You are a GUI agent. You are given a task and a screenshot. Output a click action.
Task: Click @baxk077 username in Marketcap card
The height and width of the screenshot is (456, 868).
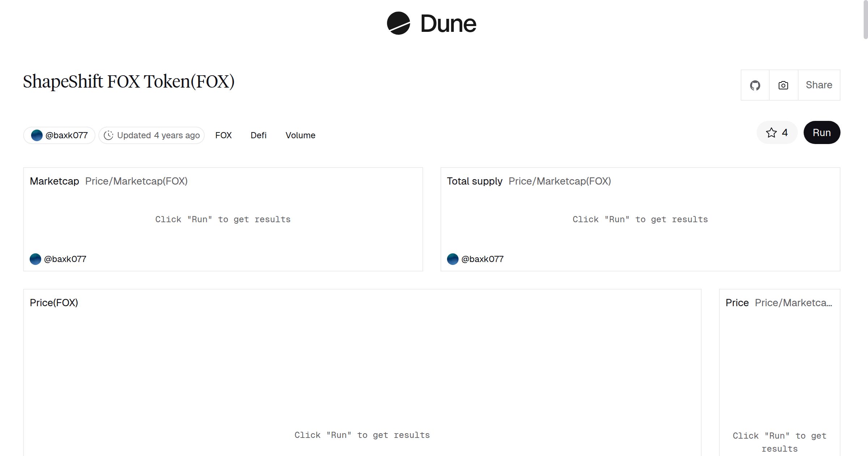pos(65,259)
